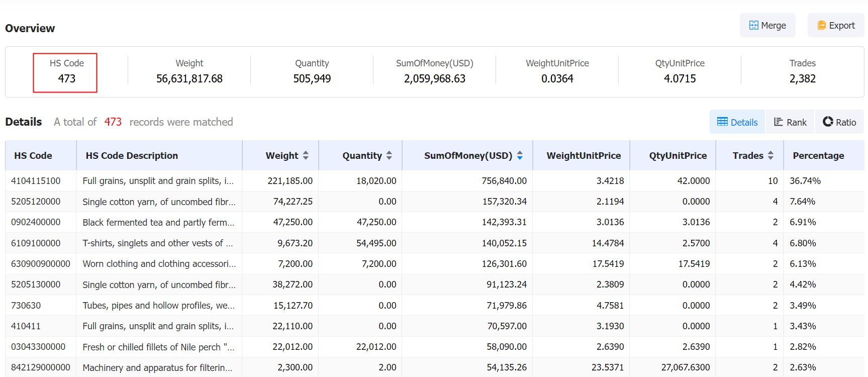The image size is (868, 377).
Task: Click the red 473 matched records count
Action: (x=113, y=122)
